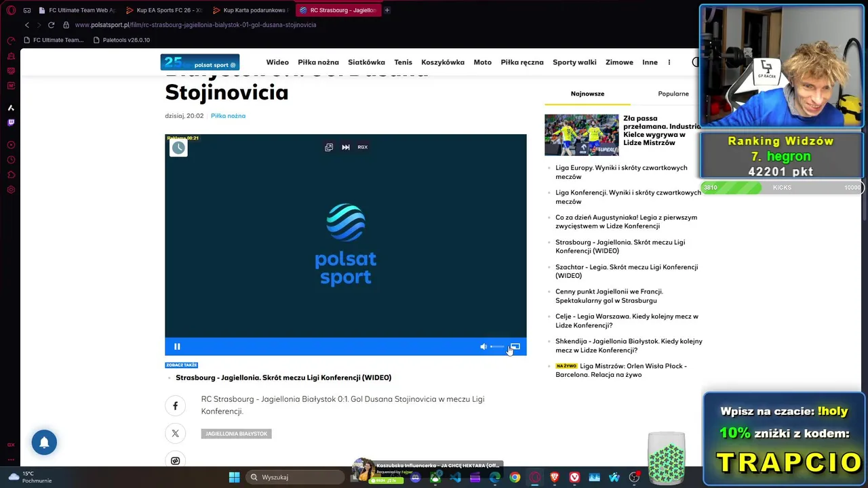Open the Piłka ręczna menu item
The height and width of the screenshot is (488, 868).
tap(522, 62)
